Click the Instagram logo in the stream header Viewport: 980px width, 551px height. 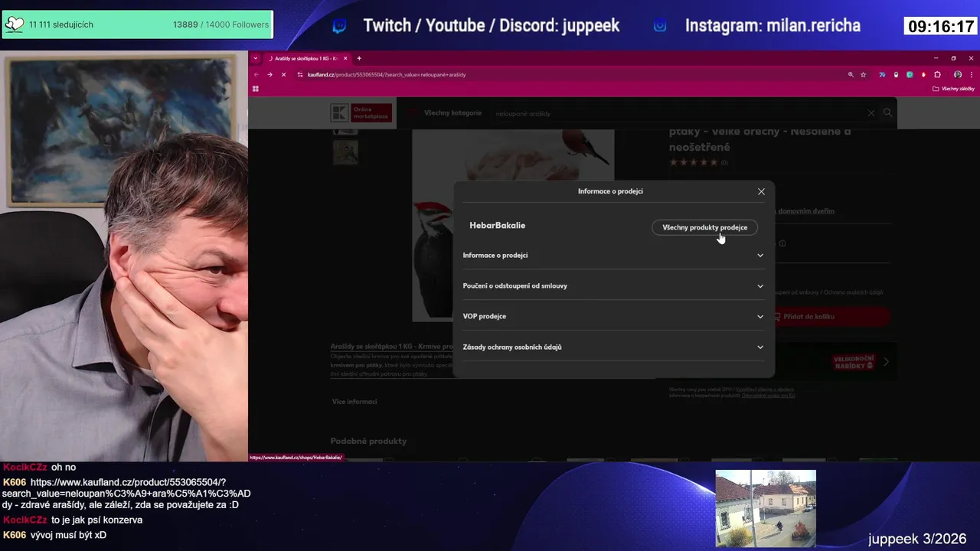pos(660,26)
